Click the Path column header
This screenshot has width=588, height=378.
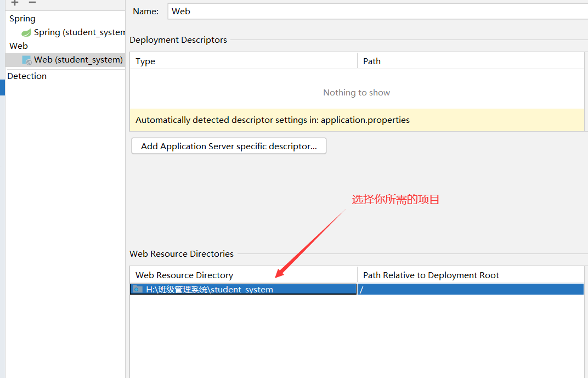471,61
